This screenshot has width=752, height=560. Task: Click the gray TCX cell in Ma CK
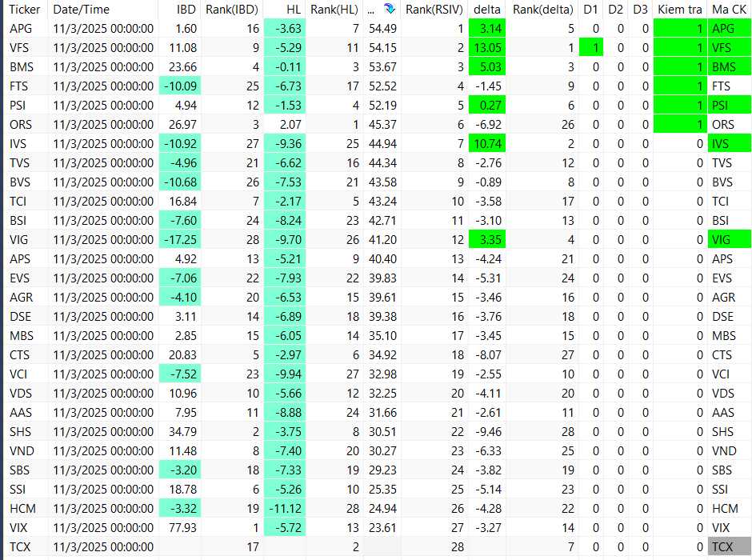(x=730, y=546)
